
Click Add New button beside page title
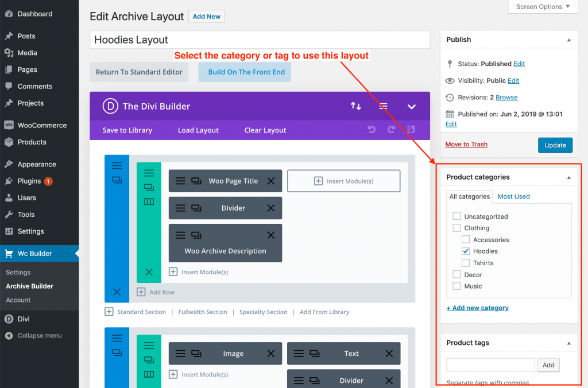coord(206,17)
